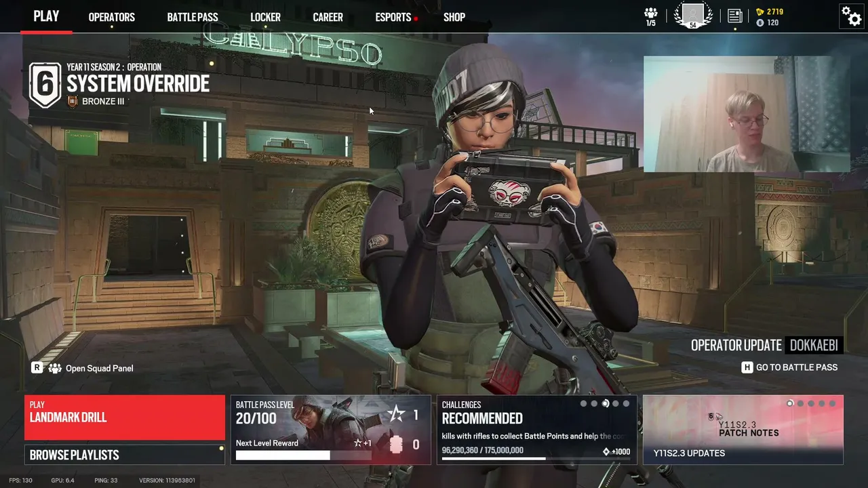Click the season 6 shield emblem
This screenshot has width=868, height=488.
45,85
